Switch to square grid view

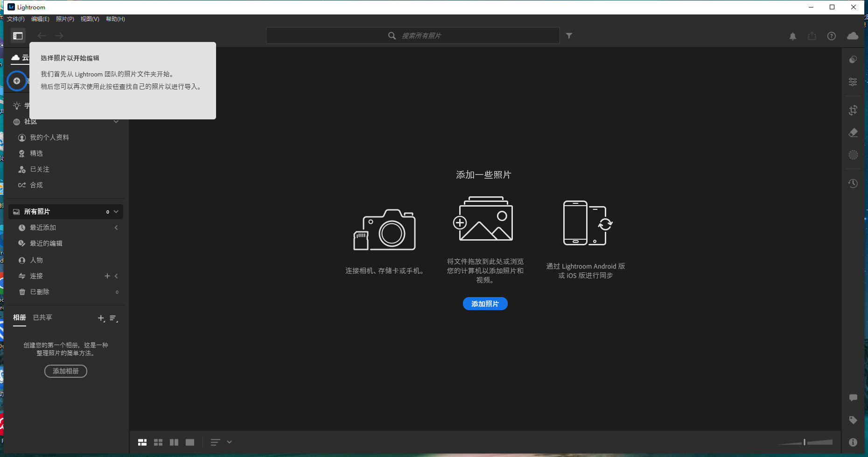coord(158,442)
